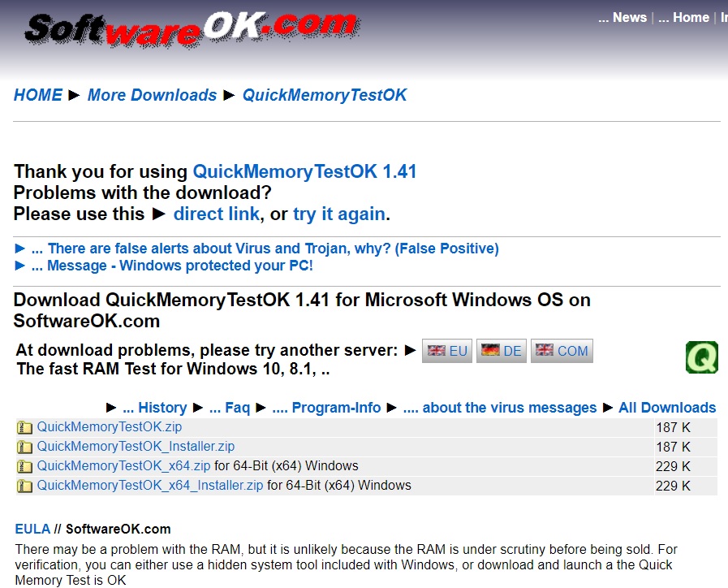Open More Downloads breadcrumb
The width and height of the screenshot is (728, 588).
[153, 95]
